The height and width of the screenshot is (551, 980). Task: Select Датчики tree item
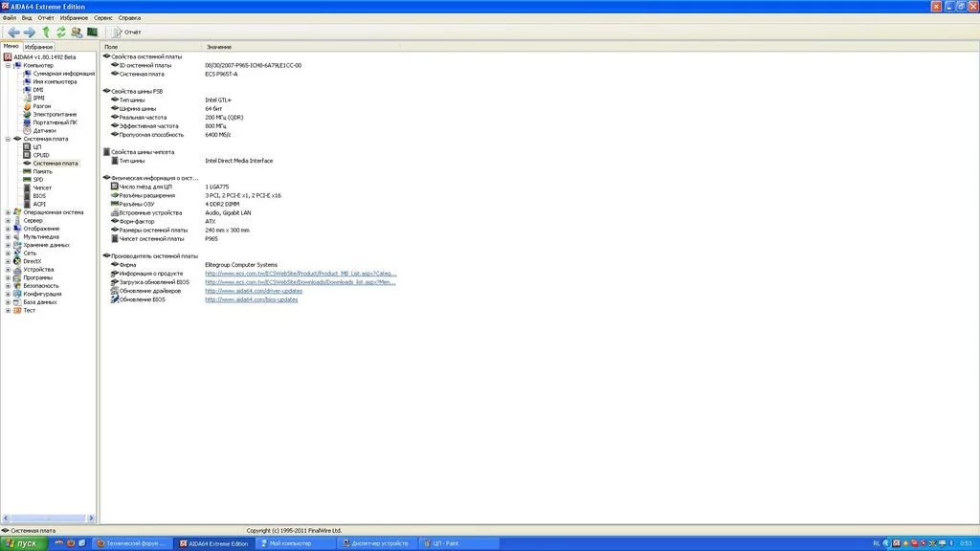coord(44,130)
